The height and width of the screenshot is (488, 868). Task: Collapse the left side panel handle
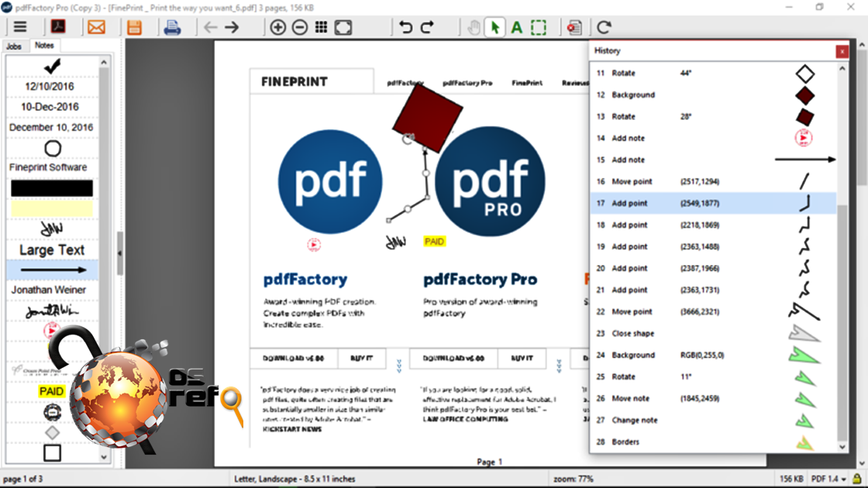pos(119,253)
